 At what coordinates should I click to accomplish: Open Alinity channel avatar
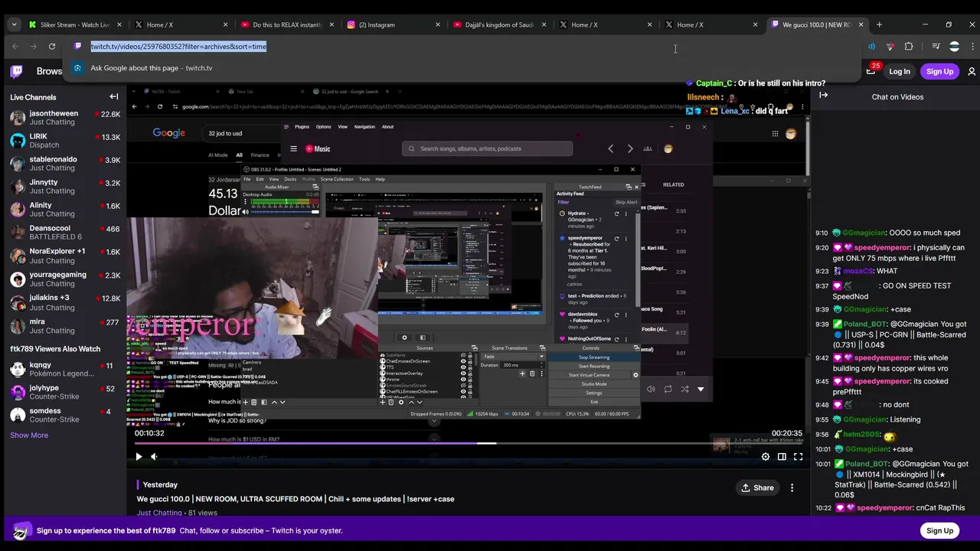pyautogui.click(x=18, y=210)
